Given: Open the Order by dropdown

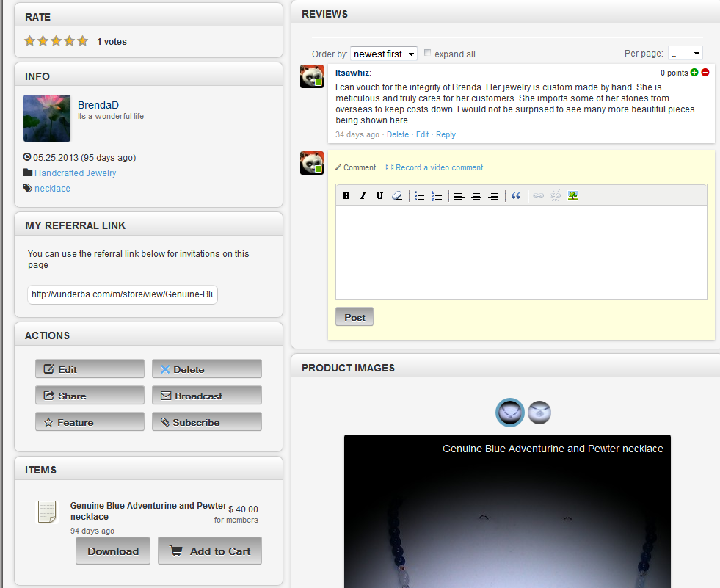Looking at the screenshot, I should [x=384, y=54].
